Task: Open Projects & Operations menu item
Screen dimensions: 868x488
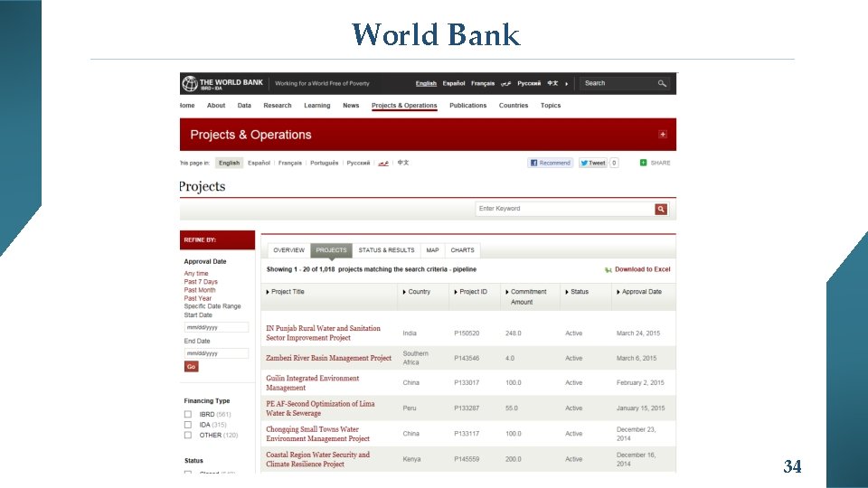Action: point(404,106)
